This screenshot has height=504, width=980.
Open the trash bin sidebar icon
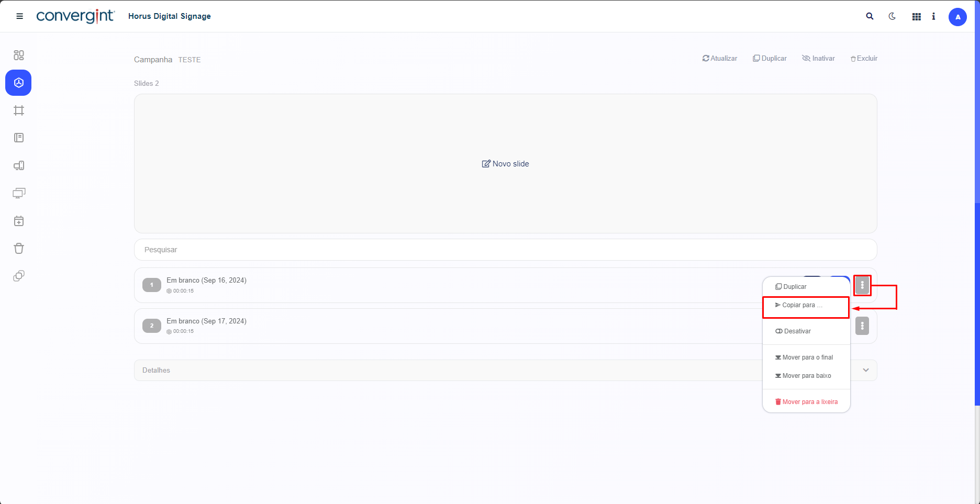(x=19, y=249)
